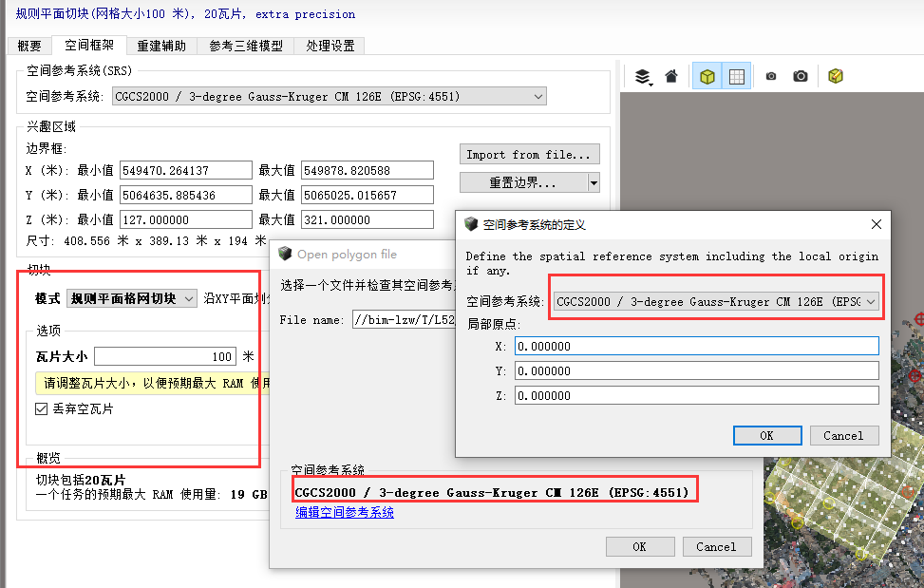Click the 瓦片大小 input field
This screenshot has height=588, width=924.
click(165, 356)
